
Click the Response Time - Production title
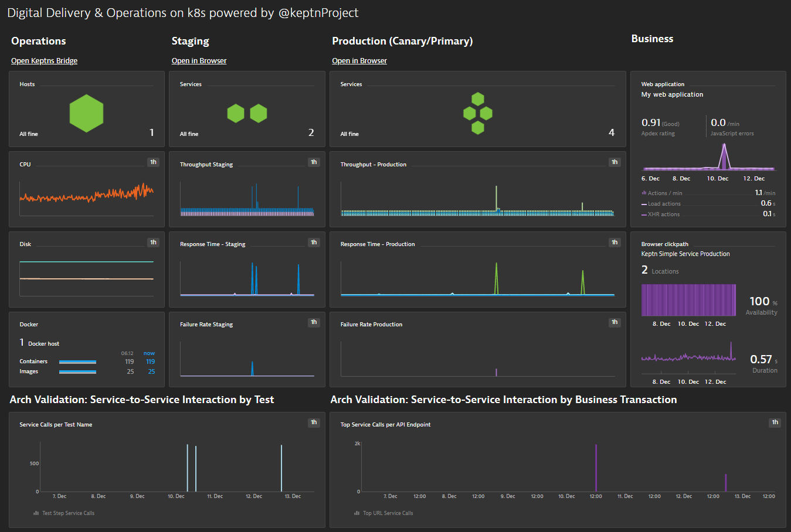(x=378, y=244)
